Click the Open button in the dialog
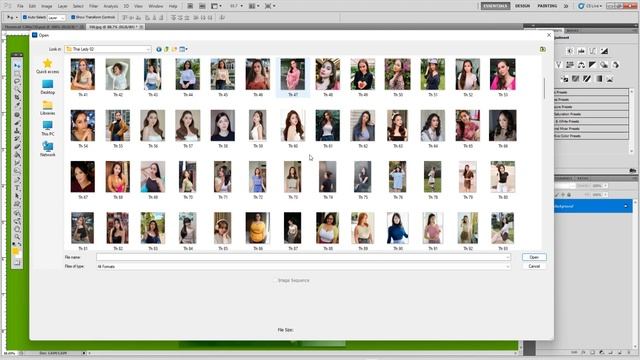 coord(534,257)
